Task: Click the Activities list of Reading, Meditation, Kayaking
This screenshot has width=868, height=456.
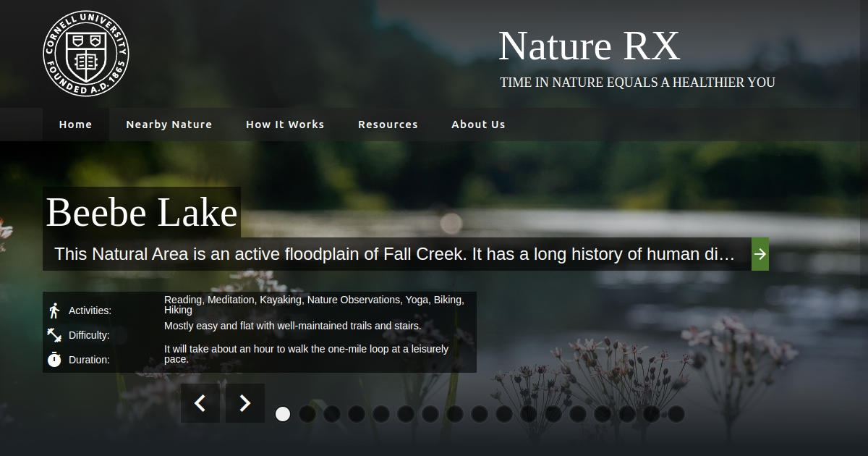Action: (314, 304)
